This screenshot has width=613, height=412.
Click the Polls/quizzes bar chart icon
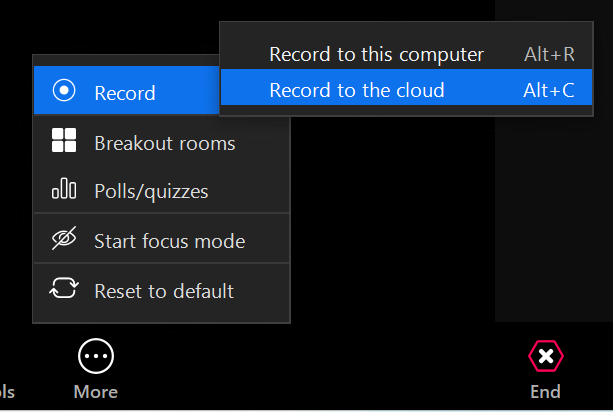pyautogui.click(x=64, y=190)
